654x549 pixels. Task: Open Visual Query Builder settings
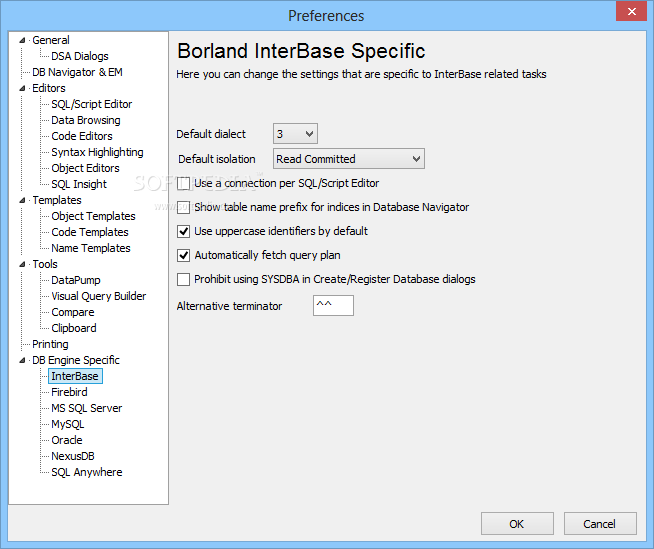(x=99, y=296)
